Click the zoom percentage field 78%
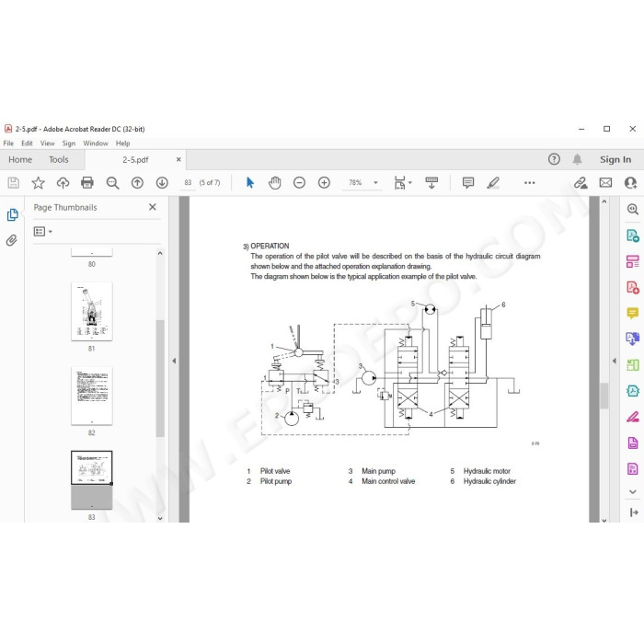This screenshot has width=644, height=644. pyautogui.click(x=356, y=183)
